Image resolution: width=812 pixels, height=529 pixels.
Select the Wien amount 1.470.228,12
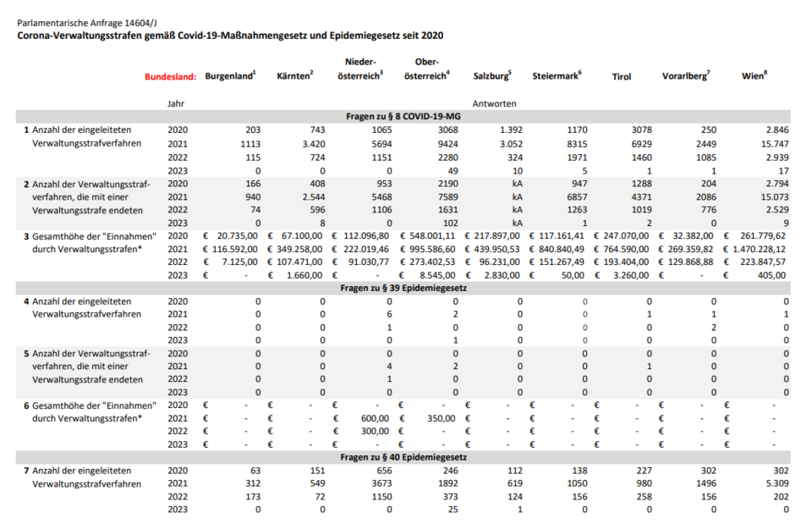coord(753,250)
